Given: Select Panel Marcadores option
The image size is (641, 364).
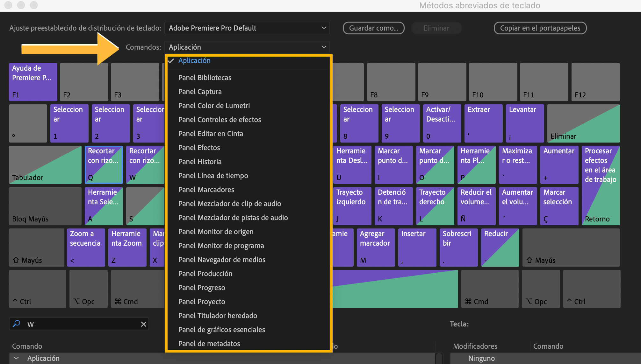Looking at the screenshot, I should [x=206, y=190].
